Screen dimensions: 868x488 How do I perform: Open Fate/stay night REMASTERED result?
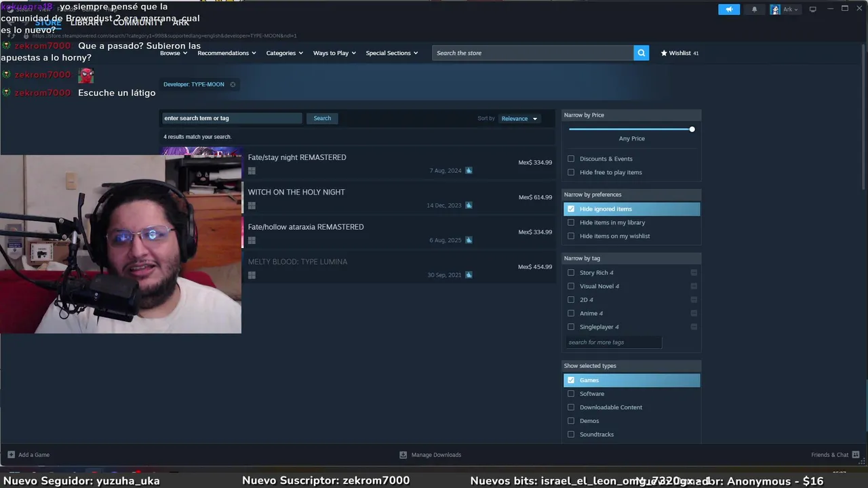pyautogui.click(x=357, y=163)
